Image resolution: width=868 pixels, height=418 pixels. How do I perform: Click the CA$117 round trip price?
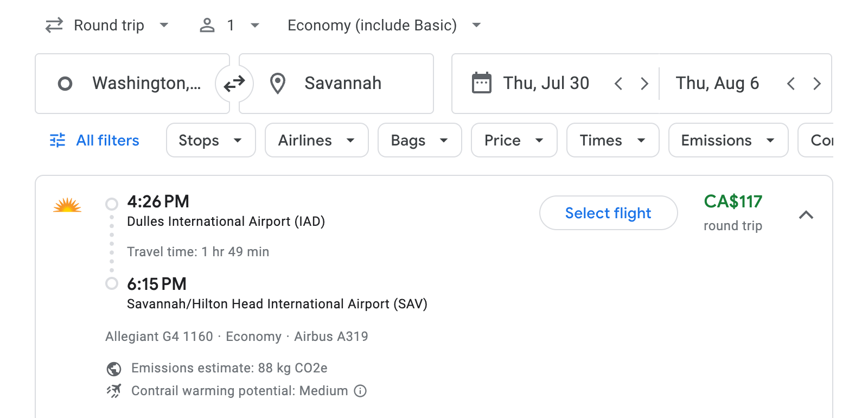pyautogui.click(x=732, y=201)
